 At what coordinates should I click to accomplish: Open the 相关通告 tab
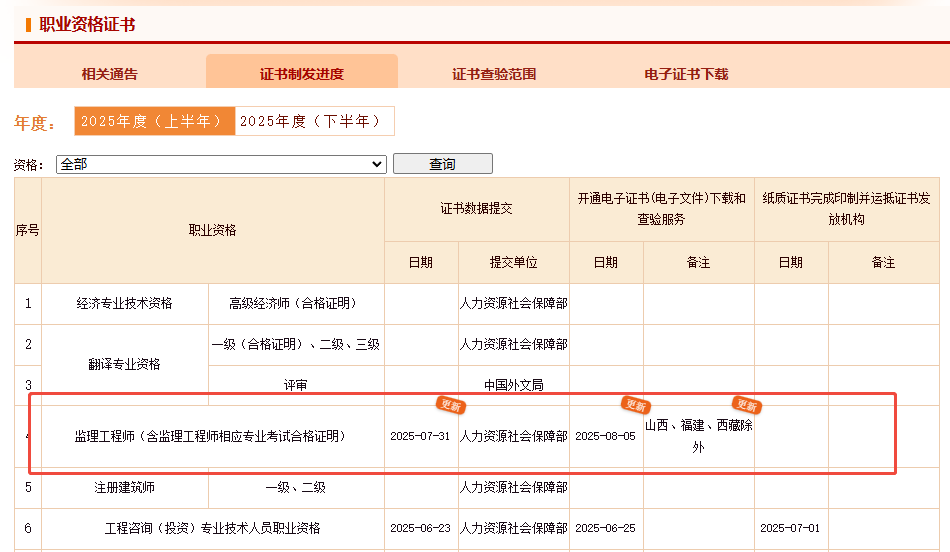(110, 74)
